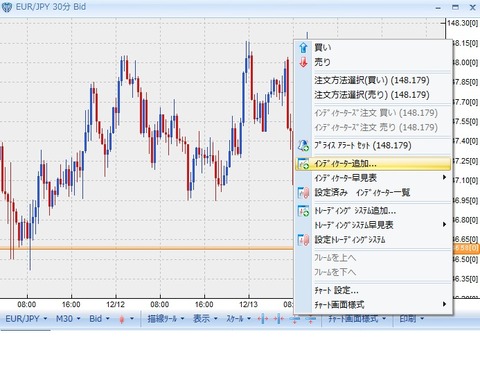This screenshot has width=480, height=382.
Task: Click the app logo icon in title bar
Action: pyautogui.click(x=7, y=7)
